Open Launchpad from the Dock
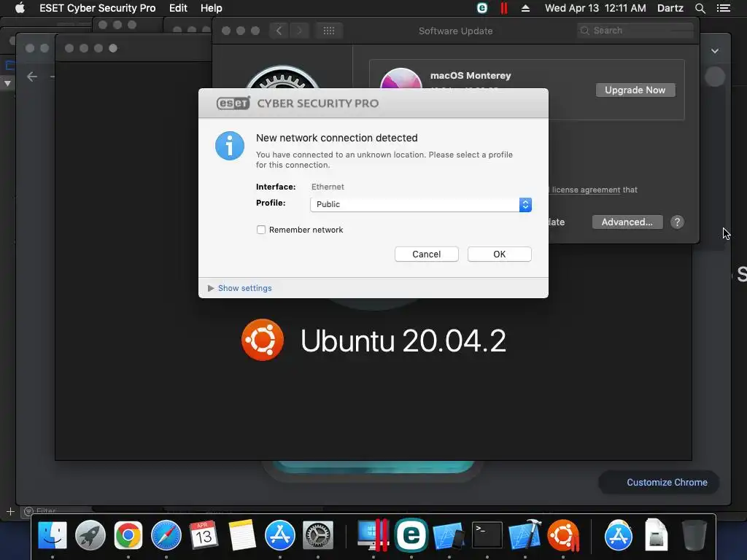 point(90,535)
